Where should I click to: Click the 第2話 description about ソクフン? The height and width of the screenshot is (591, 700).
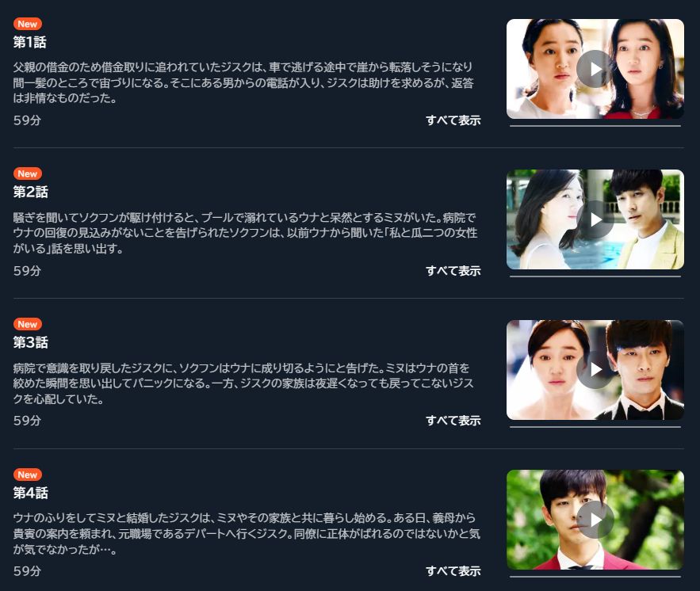pyautogui.click(x=245, y=233)
